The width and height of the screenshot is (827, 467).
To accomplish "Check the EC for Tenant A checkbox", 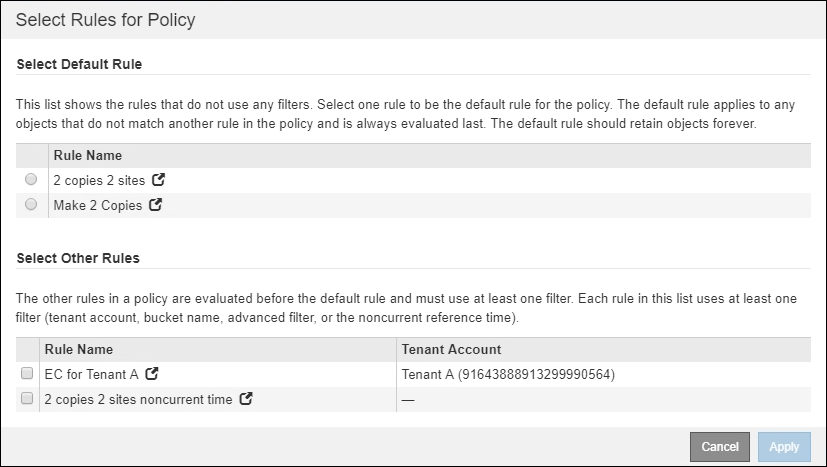I will coord(27,374).
